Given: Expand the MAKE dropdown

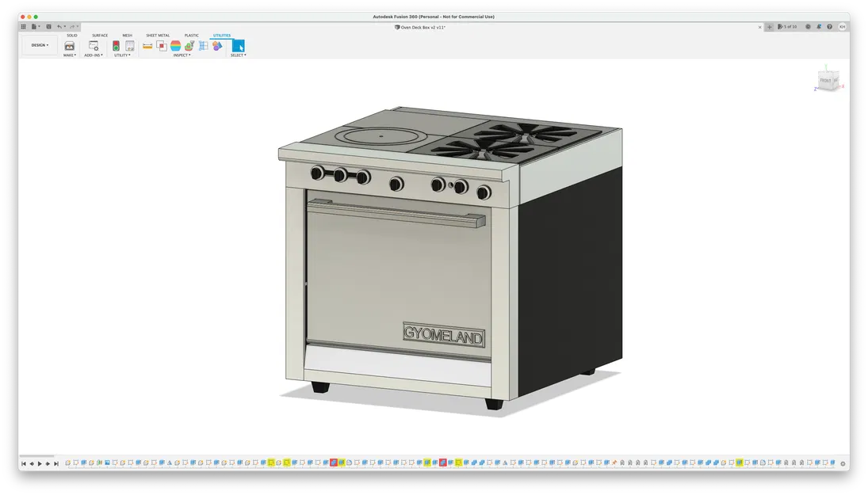Looking at the screenshot, I should click(x=70, y=55).
